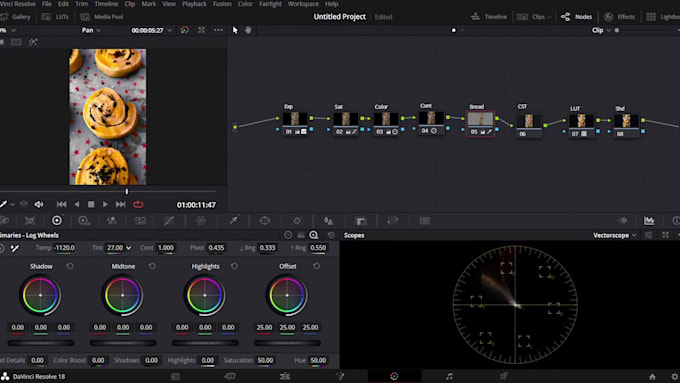Reset the Offset wheel
This screenshot has width=680, height=383.
click(x=317, y=266)
